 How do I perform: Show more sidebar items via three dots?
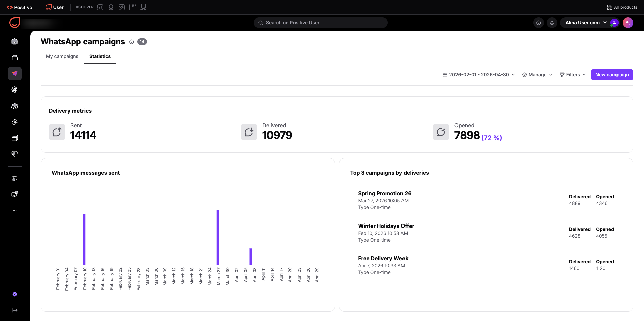[15, 210]
